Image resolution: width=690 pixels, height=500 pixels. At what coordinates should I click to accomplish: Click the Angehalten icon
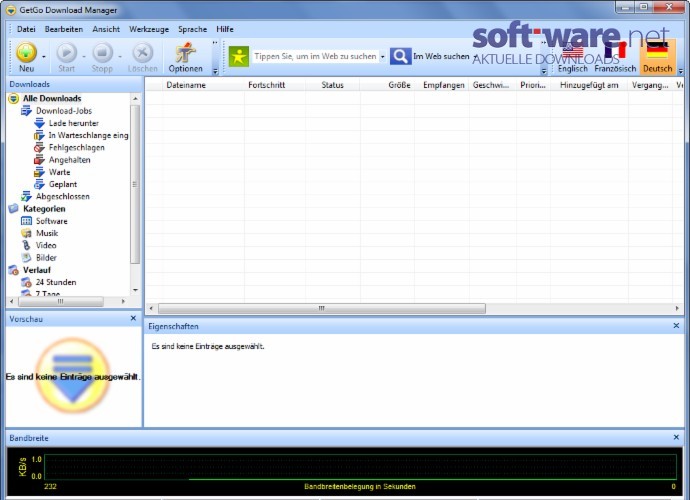(40, 160)
